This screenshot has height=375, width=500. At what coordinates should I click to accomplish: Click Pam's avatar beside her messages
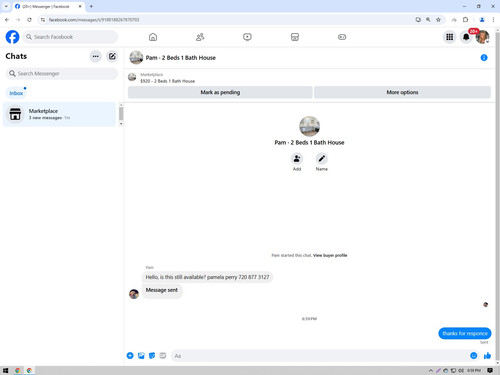click(134, 294)
